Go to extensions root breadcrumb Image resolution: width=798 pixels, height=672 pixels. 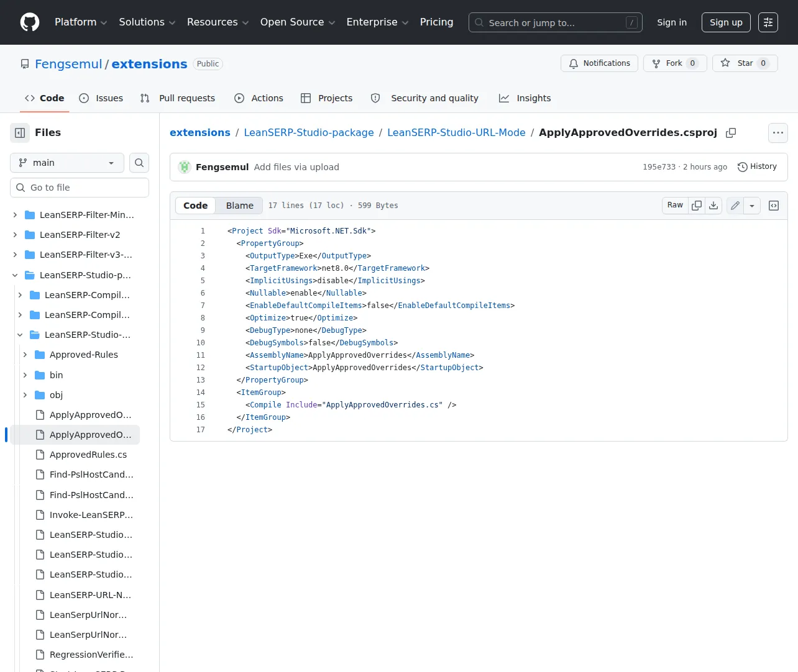pyautogui.click(x=200, y=133)
